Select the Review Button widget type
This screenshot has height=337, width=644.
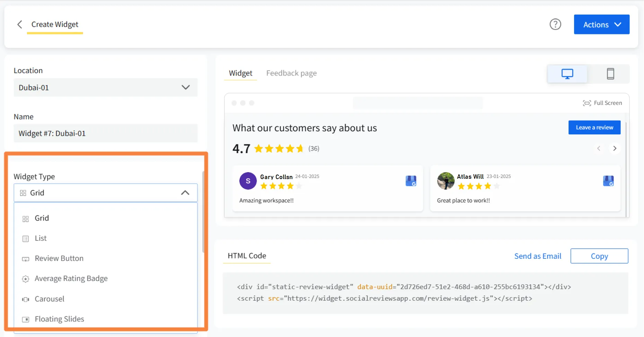[59, 258]
